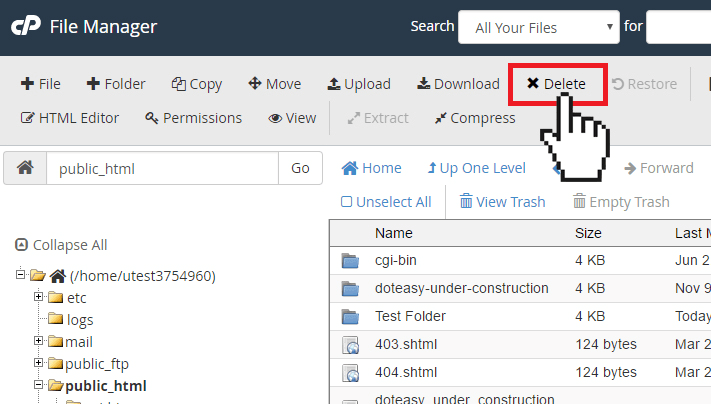Image resolution: width=711 pixels, height=404 pixels.
Task: Select the Test Folder row
Action: click(x=520, y=316)
